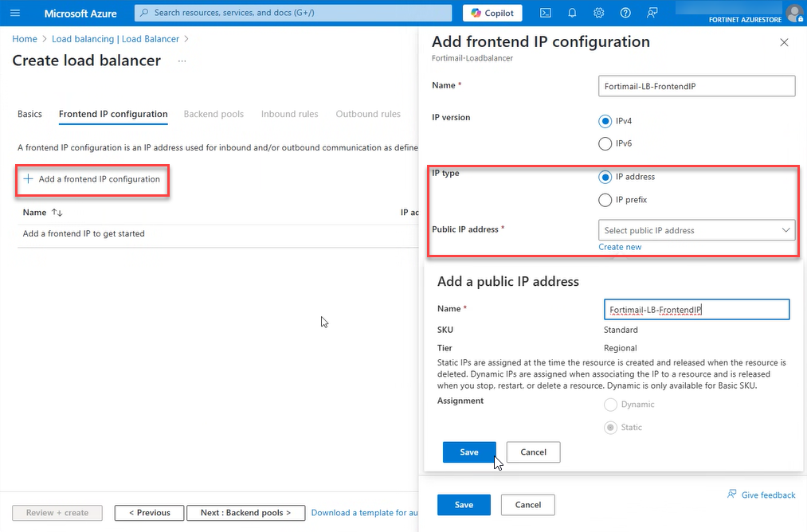
Task: Click the FORTINET AZURESTORE directory label
Action: click(745, 20)
